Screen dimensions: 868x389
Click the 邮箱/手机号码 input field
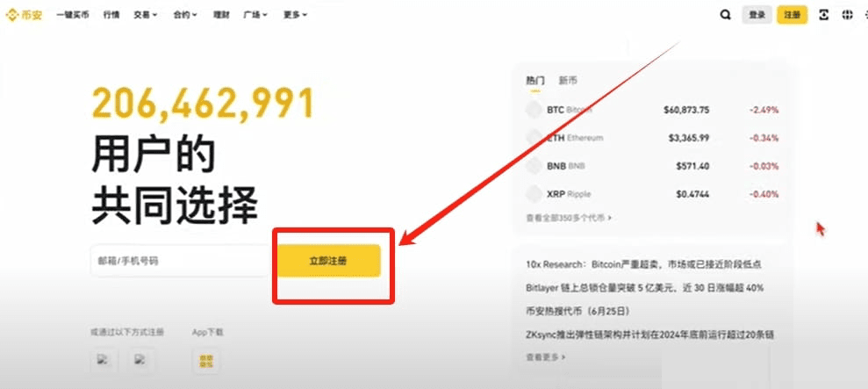click(181, 261)
